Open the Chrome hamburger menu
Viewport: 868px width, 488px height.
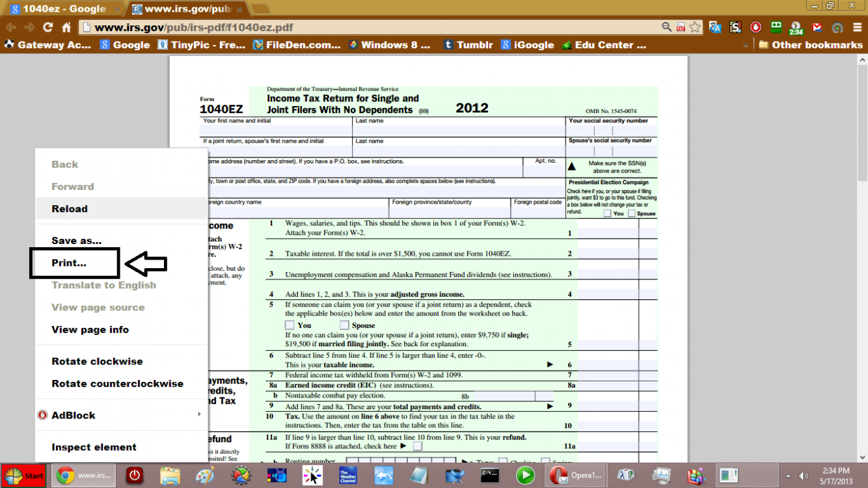856,27
